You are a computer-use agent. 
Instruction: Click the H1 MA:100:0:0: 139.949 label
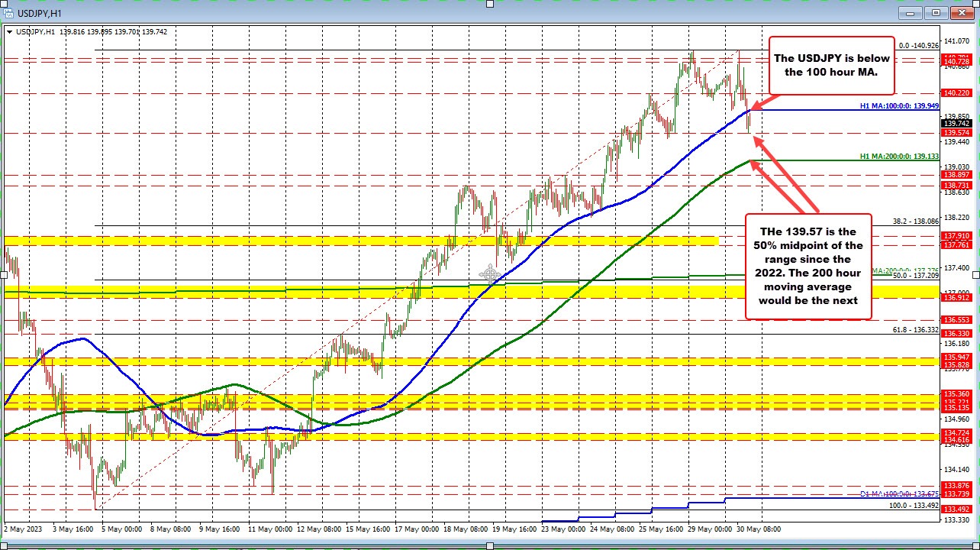[x=899, y=105]
